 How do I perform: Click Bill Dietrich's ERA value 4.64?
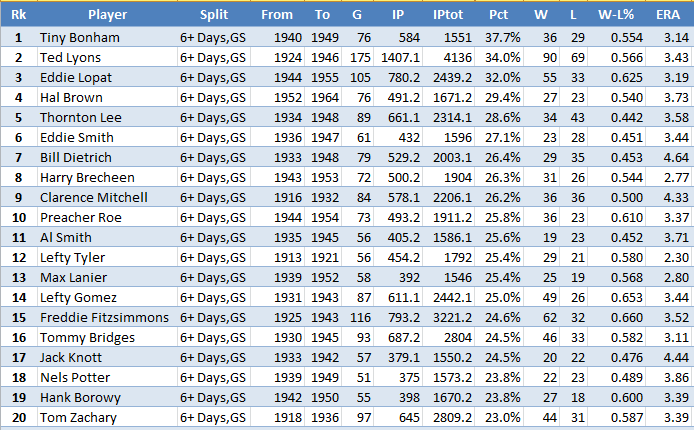coord(671,157)
